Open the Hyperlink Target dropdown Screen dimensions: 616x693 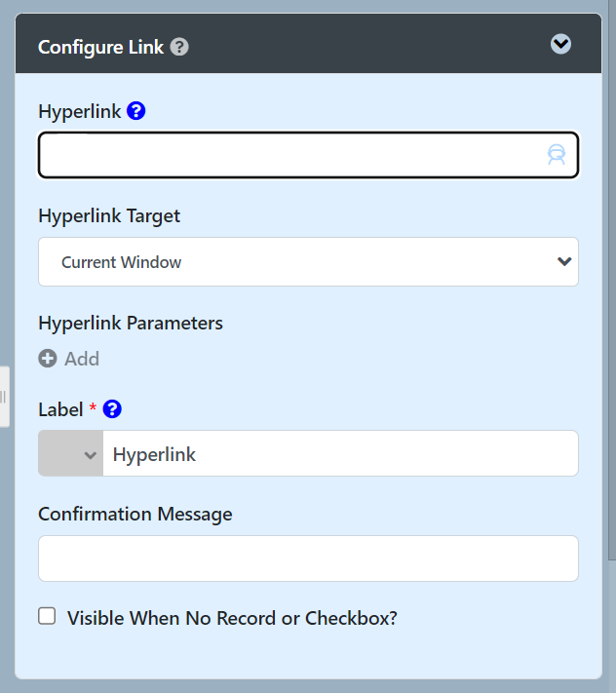point(308,262)
